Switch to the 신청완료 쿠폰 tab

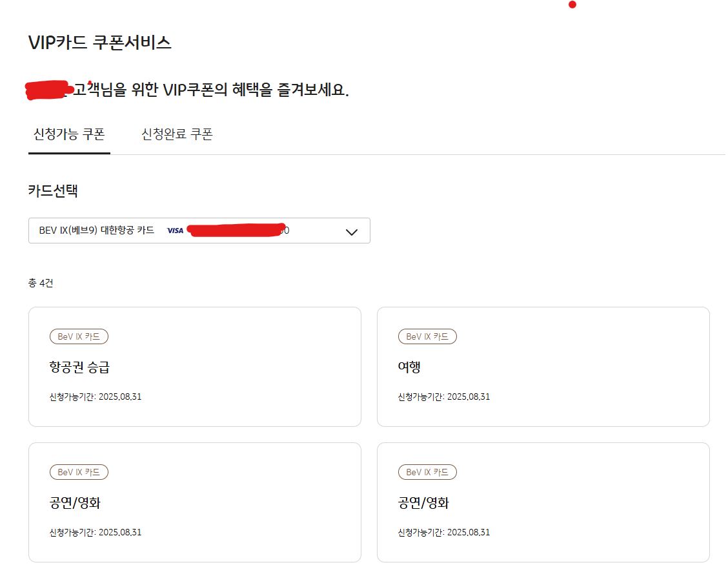tap(177, 134)
